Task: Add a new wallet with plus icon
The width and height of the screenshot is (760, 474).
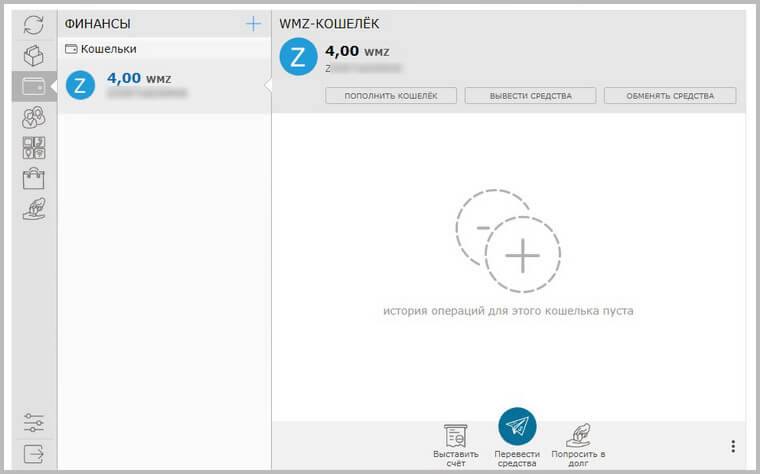Action: [253, 23]
